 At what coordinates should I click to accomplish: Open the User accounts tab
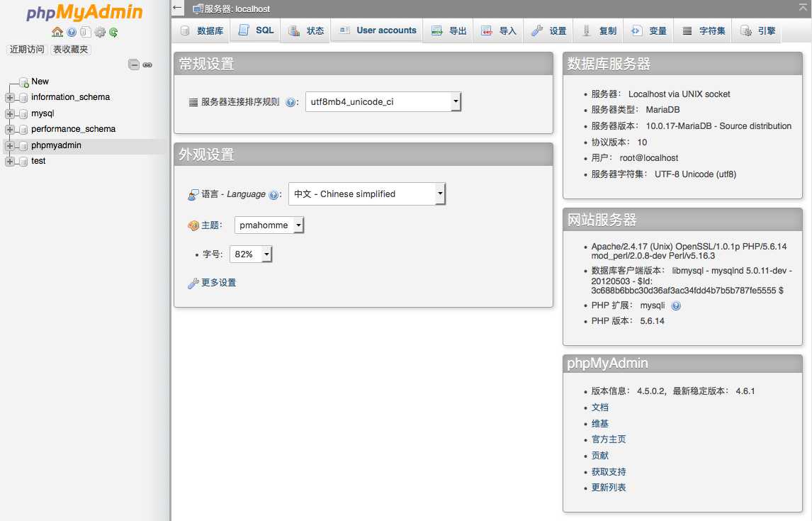tap(378, 30)
